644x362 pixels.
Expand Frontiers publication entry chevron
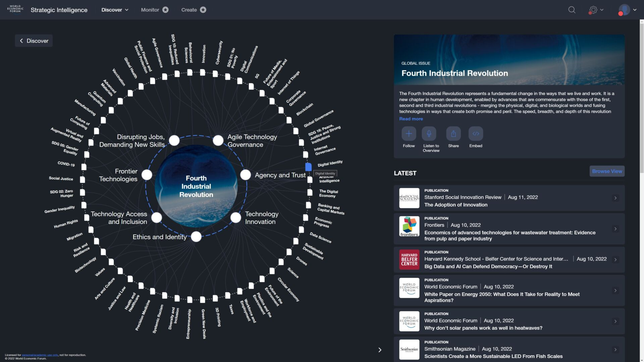click(615, 229)
